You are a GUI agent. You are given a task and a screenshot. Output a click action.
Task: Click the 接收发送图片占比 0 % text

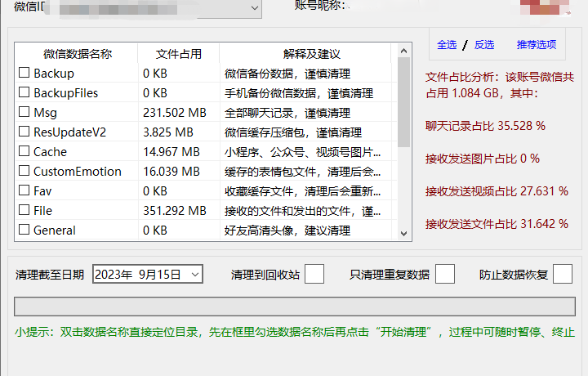[483, 159]
